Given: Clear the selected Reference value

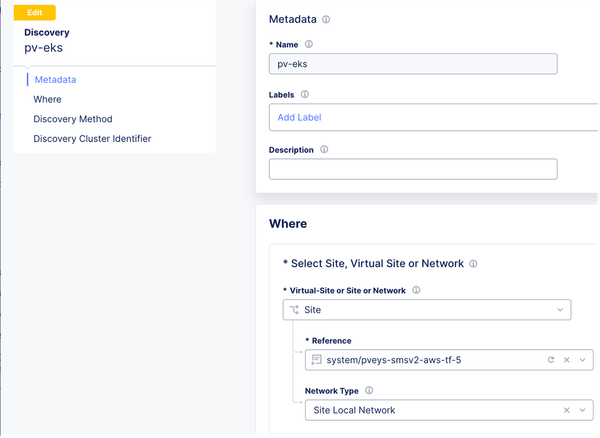Looking at the screenshot, I should pyautogui.click(x=566, y=359).
